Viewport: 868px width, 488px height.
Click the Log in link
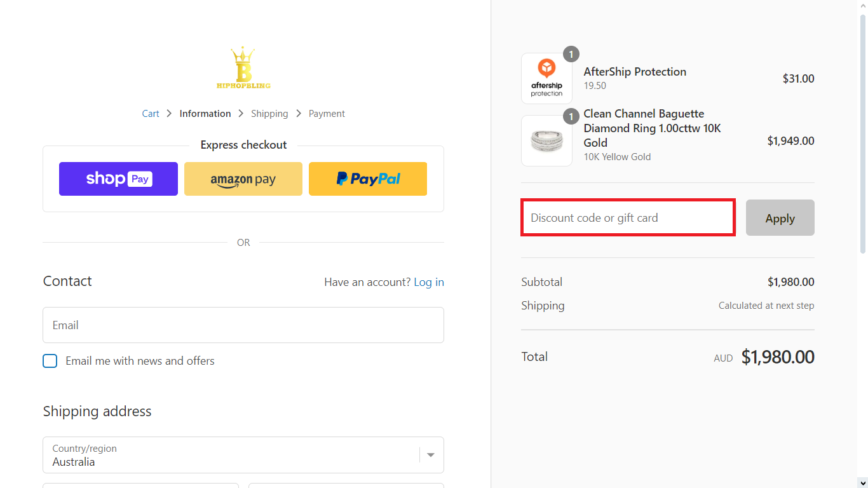click(x=428, y=281)
